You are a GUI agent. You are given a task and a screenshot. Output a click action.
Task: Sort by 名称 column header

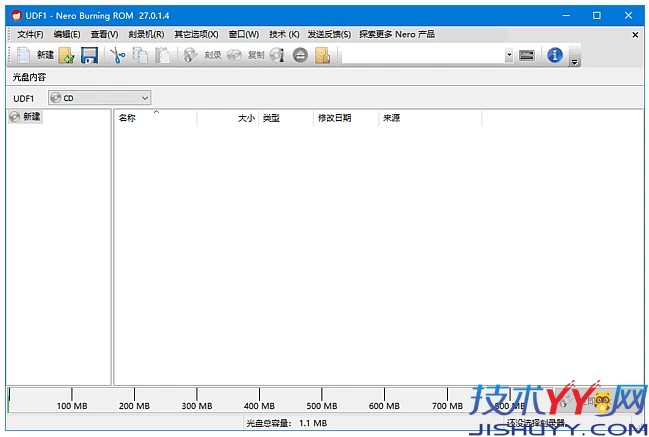pyautogui.click(x=155, y=118)
